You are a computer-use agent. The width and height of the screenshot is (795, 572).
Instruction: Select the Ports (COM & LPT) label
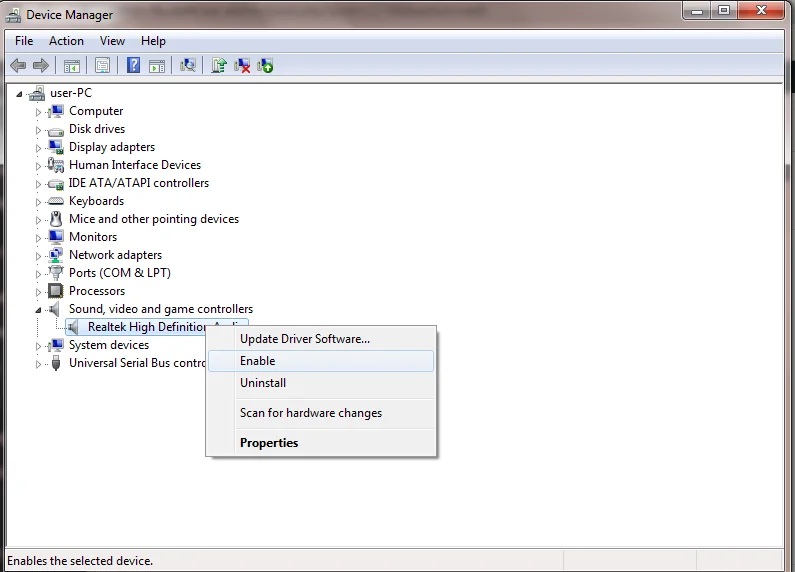click(x=120, y=273)
